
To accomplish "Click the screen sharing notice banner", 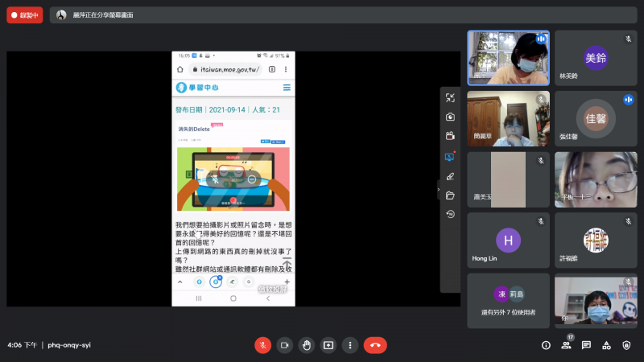I will (344, 15).
